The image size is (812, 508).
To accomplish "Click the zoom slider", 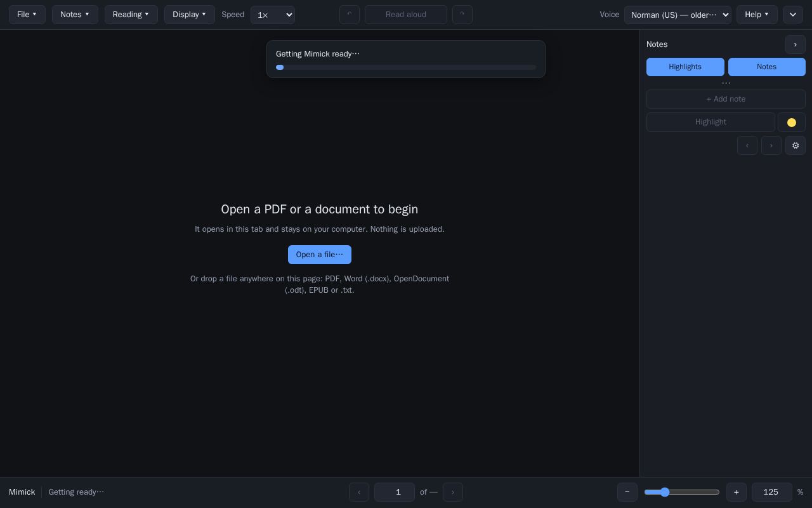I will click(682, 492).
